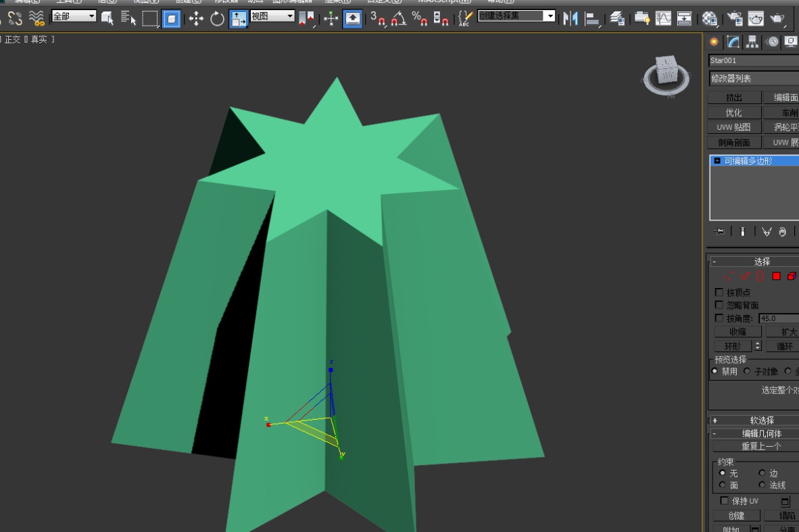This screenshot has height=532, width=799.
Task: Enable the 忽略背面 checkbox
Action: (719, 305)
